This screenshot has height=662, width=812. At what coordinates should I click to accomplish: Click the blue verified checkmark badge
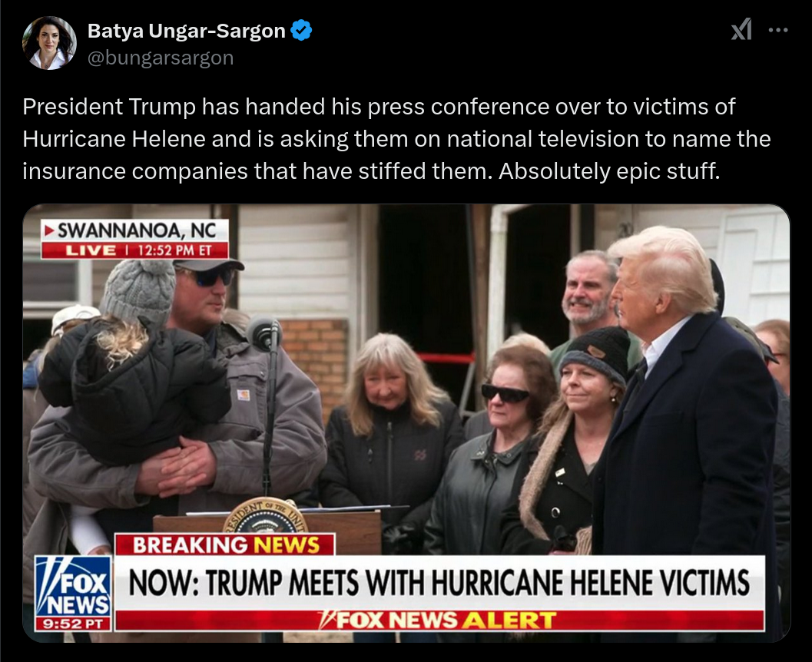301,31
